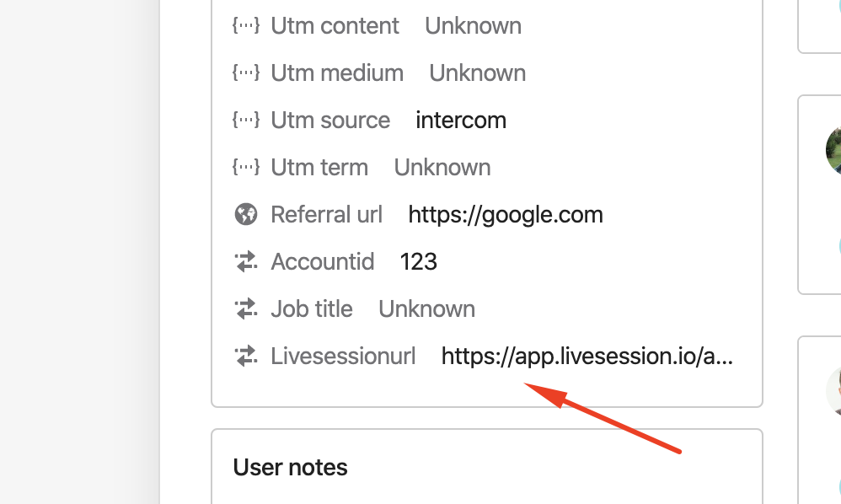Click the sync arrows icon beside Job title
Screen dimensions: 841x504
coord(246,308)
